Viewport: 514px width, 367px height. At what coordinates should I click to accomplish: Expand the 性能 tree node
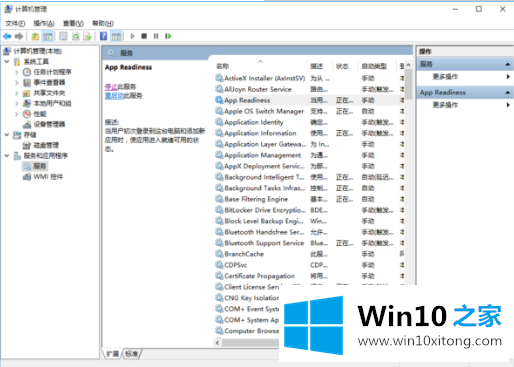coord(17,114)
